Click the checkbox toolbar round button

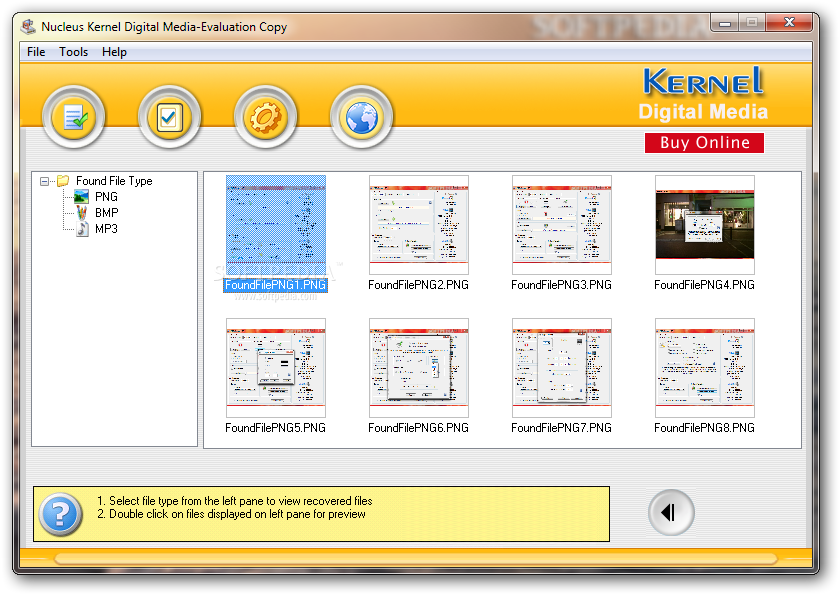coord(169,117)
